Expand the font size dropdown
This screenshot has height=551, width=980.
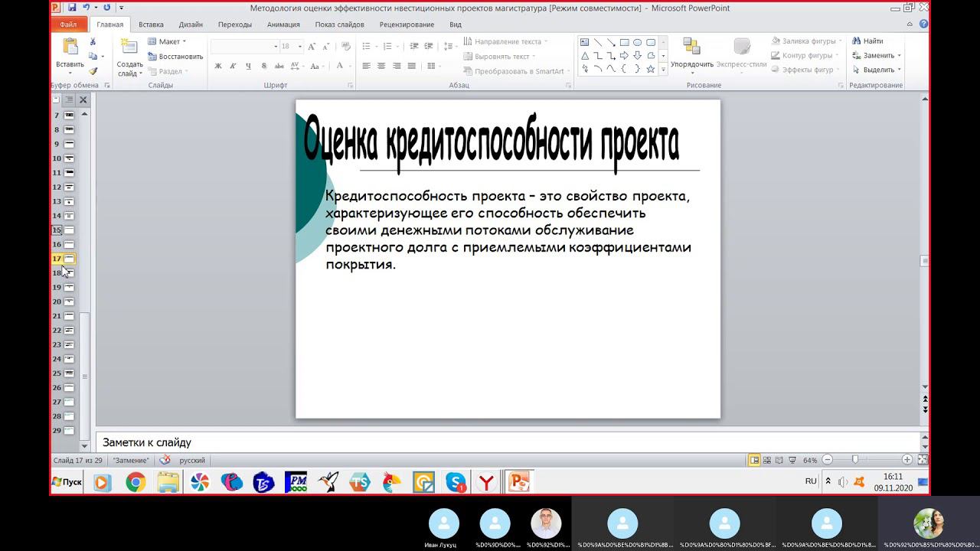(300, 47)
